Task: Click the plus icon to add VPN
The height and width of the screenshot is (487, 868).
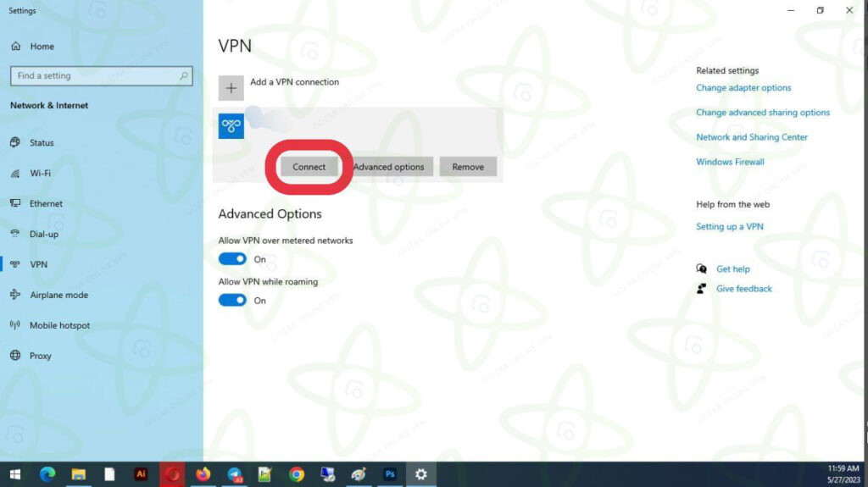Action: coord(231,88)
